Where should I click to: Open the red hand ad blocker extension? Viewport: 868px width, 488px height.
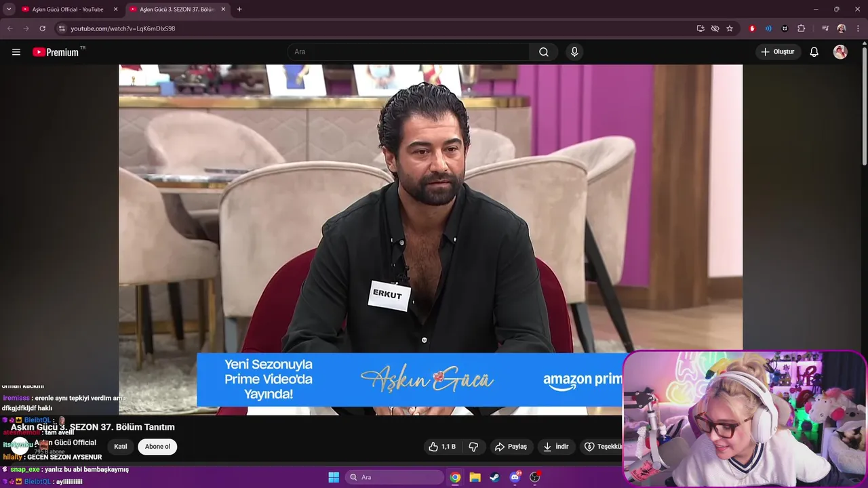click(x=752, y=28)
